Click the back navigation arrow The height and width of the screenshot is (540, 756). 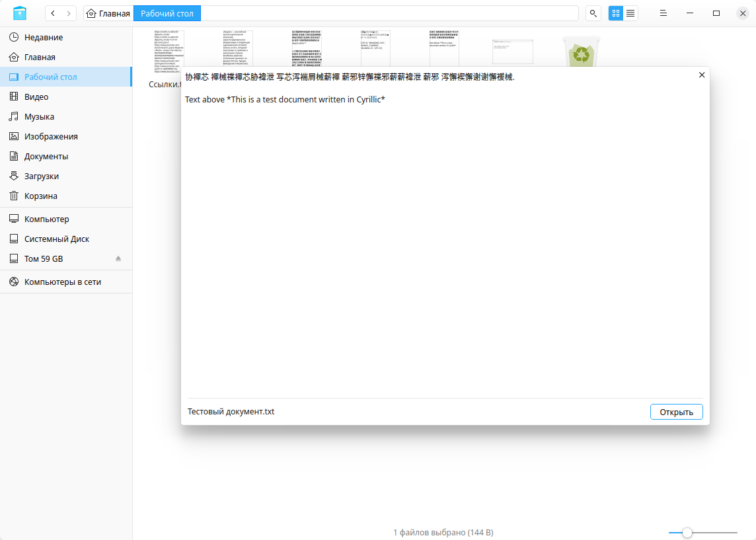[x=52, y=13]
